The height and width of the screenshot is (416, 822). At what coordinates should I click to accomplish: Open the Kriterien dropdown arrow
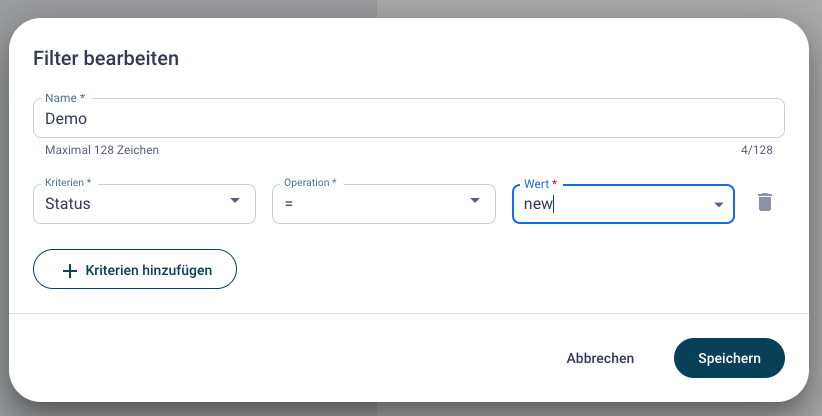pos(235,201)
